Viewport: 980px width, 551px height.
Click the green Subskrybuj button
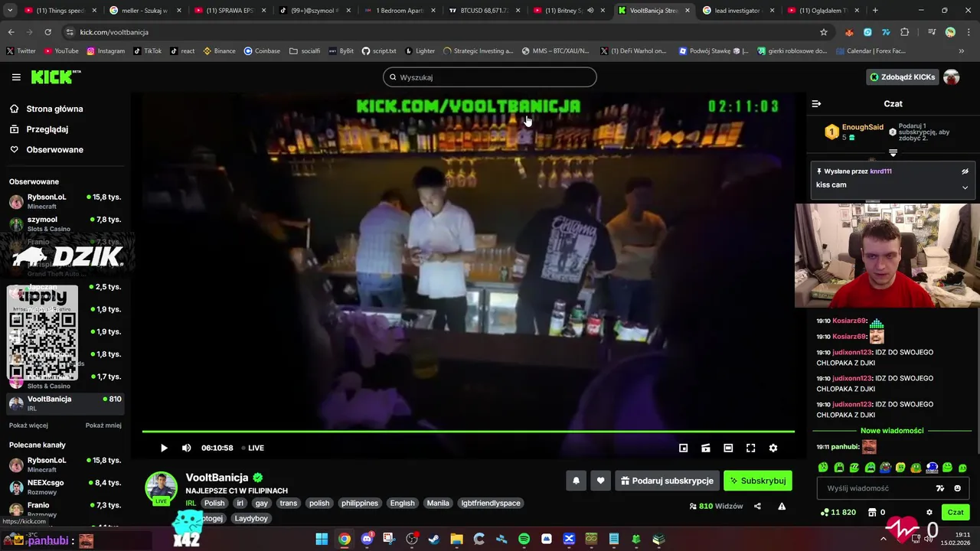coord(757,481)
